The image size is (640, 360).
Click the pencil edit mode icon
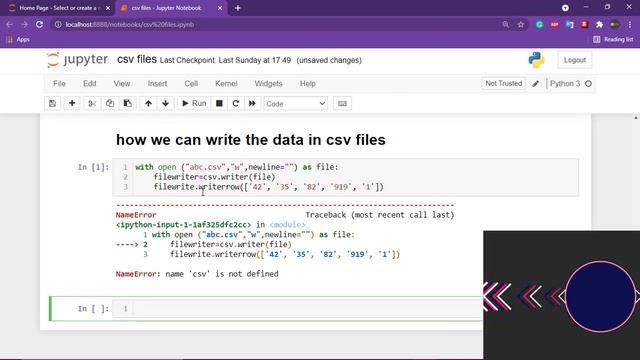(536, 84)
